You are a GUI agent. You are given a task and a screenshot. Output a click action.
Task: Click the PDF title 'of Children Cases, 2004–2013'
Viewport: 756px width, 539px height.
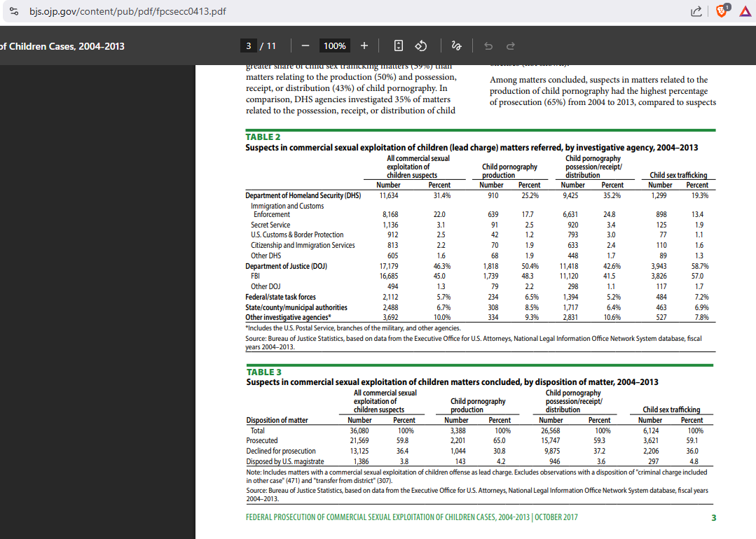(62, 46)
